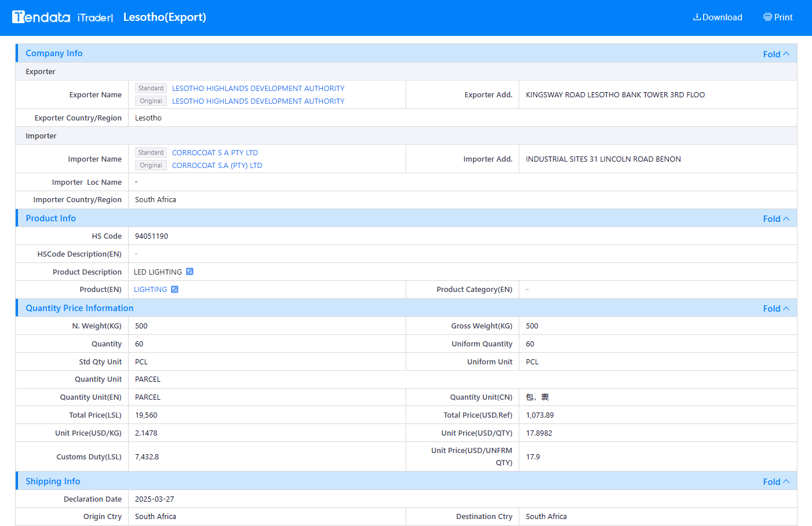The image size is (812, 526).
Task: Click Std Qty Unit value PCL
Action: [x=141, y=361]
